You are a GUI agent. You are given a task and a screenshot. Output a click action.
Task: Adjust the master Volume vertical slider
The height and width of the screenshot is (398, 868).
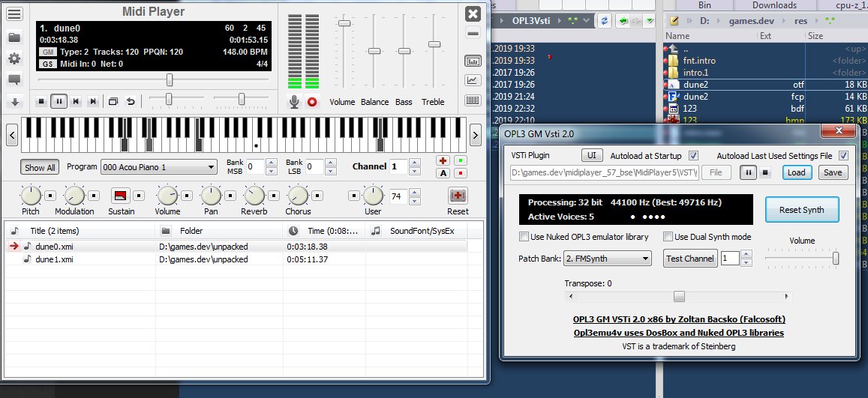tap(344, 22)
